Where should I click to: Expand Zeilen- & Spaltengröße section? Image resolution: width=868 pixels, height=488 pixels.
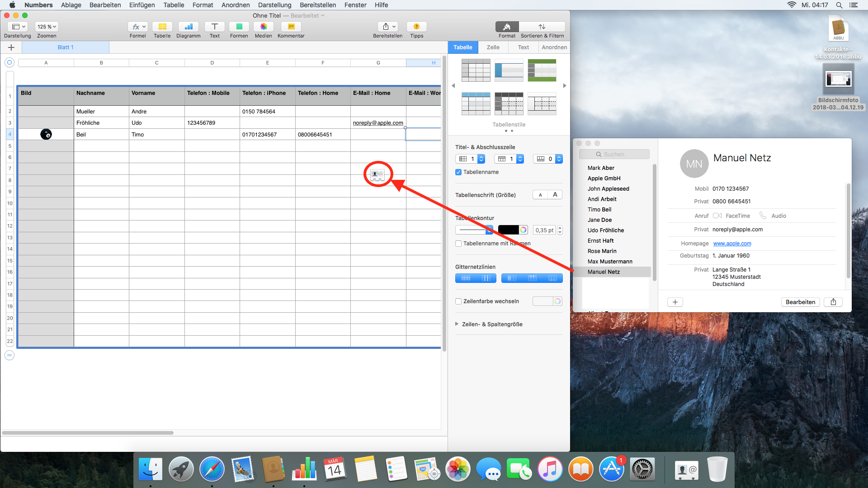[x=457, y=324]
